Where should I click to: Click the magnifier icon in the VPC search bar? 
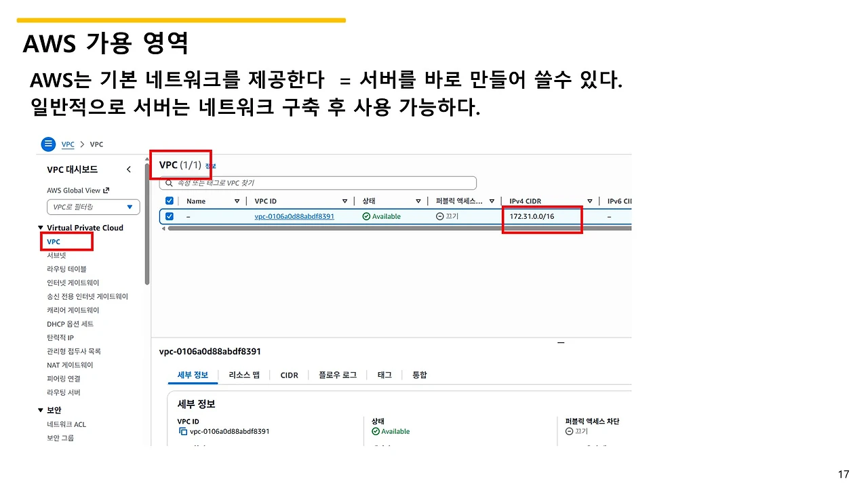169,182
